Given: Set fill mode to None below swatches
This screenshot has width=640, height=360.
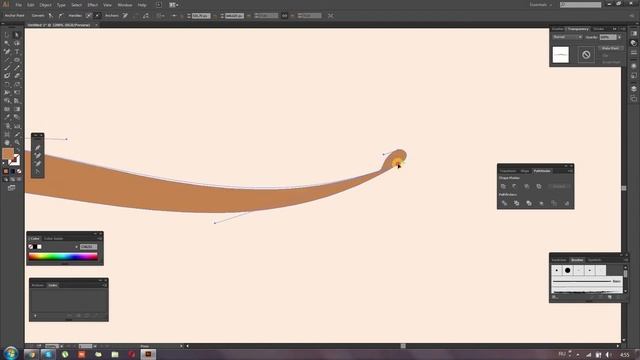Looking at the screenshot, I should pyautogui.click(x=19, y=171).
